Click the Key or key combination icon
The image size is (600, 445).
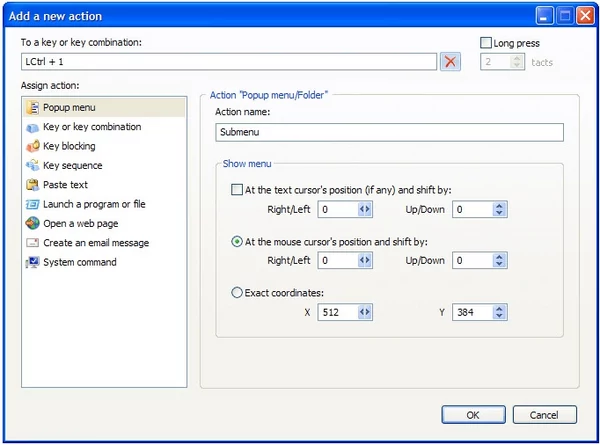[33, 127]
